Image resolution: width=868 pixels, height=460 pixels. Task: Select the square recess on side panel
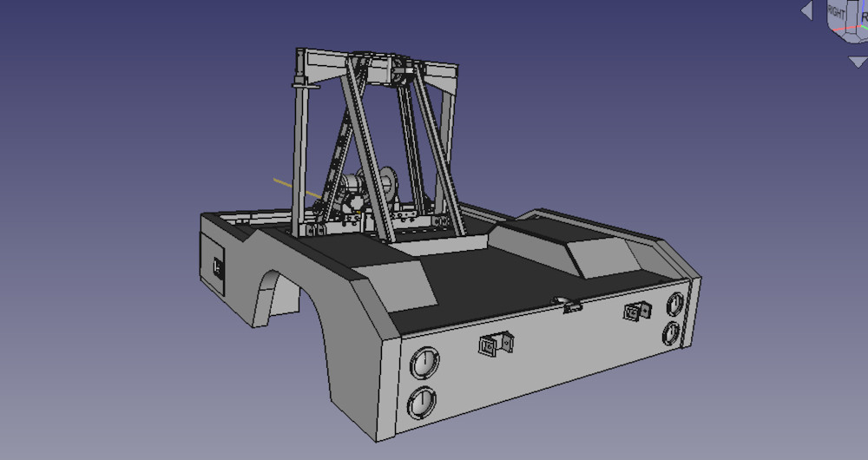[x=218, y=267]
